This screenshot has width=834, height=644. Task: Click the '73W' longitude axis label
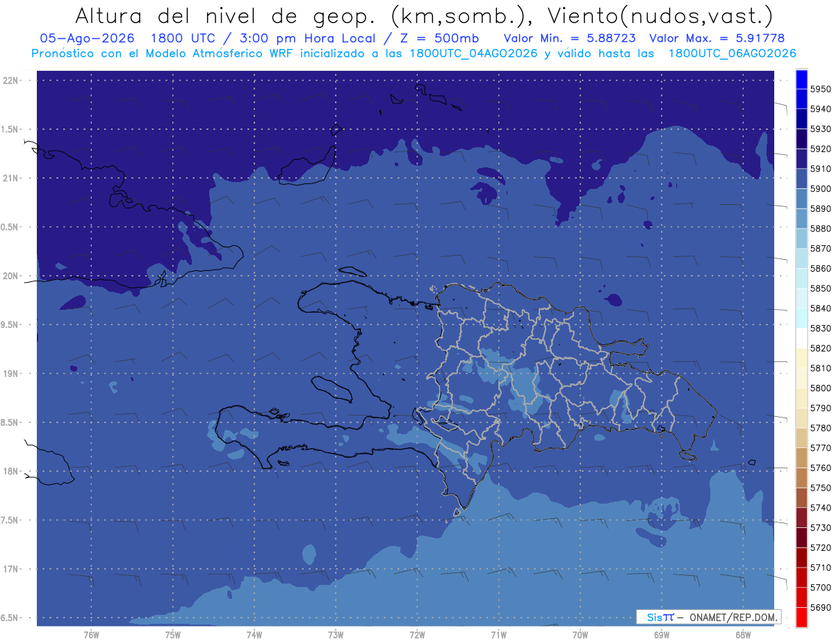point(336,634)
